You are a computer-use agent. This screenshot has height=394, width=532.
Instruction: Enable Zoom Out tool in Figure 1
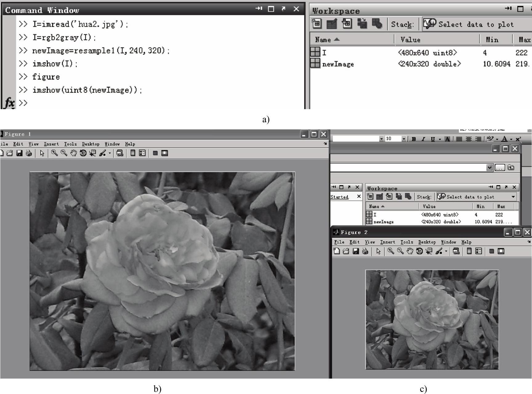[64, 153]
